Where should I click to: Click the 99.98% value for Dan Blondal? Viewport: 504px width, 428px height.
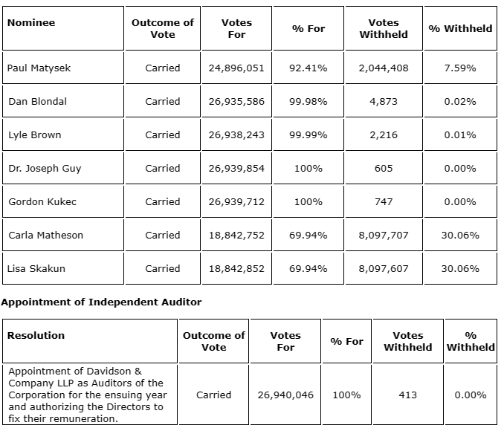pos(308,101)
